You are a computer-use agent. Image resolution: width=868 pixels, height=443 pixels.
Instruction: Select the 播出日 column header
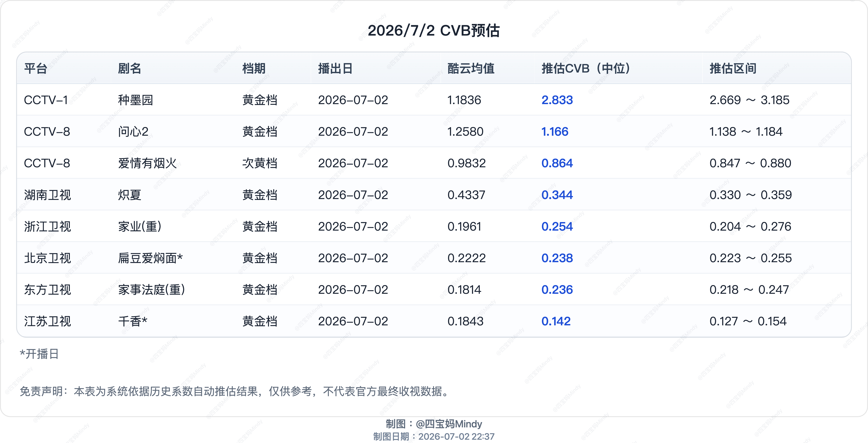click(x=335, y=68)
